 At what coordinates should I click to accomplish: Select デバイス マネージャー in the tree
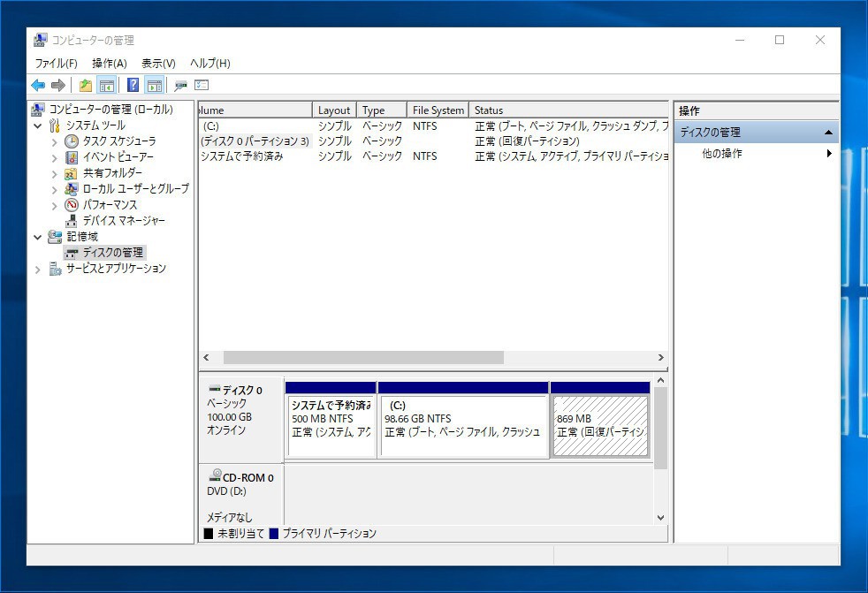123,221
